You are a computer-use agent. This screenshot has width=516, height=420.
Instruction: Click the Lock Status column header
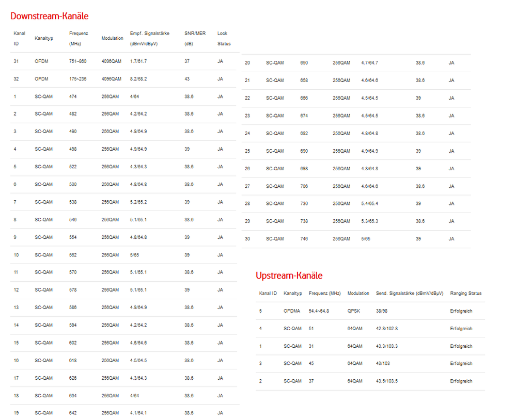[224, 39]
